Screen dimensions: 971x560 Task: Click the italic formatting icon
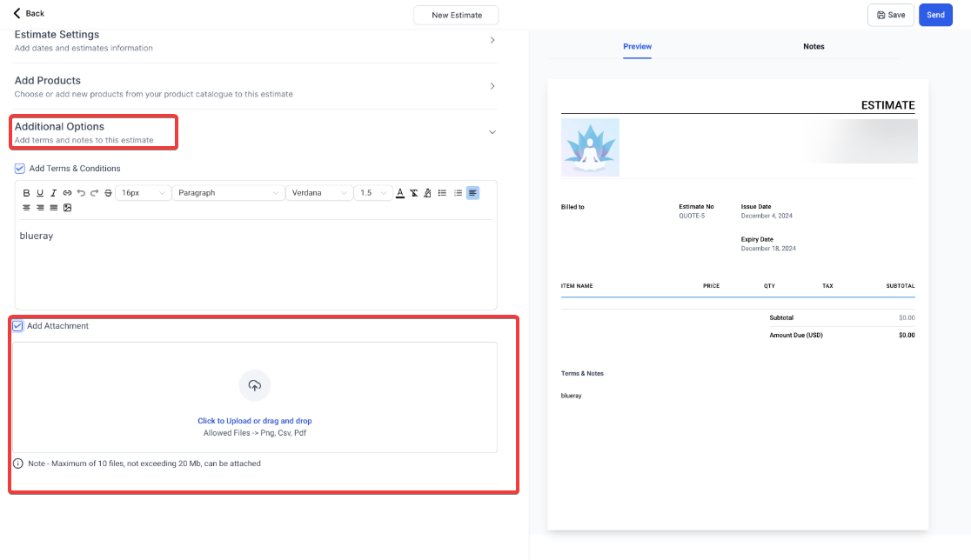53,193
